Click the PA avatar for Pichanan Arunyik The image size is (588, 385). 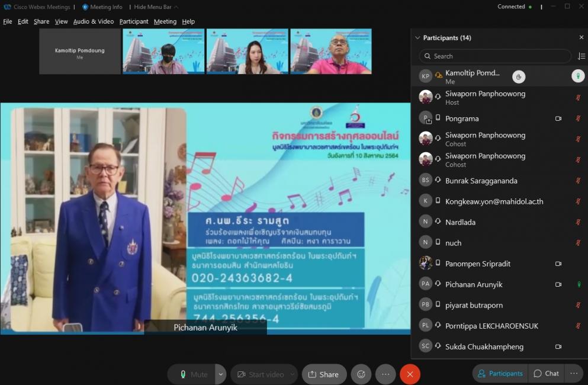[x=425, y=284]
